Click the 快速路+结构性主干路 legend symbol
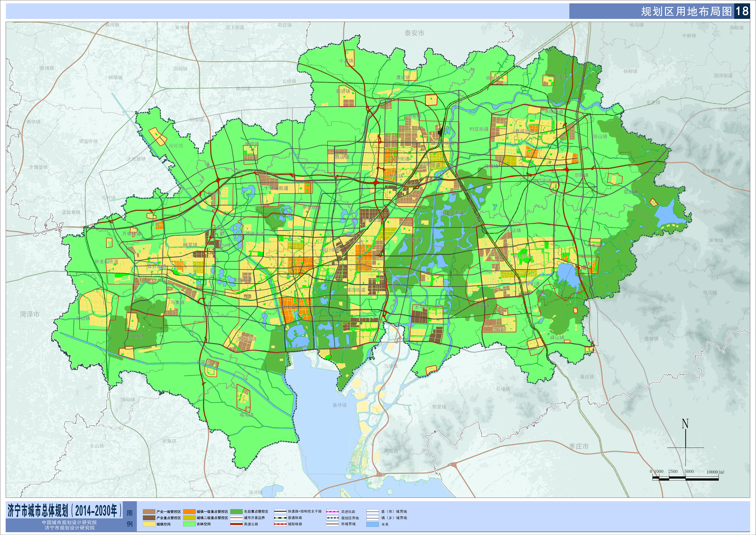 pos(280,512)
